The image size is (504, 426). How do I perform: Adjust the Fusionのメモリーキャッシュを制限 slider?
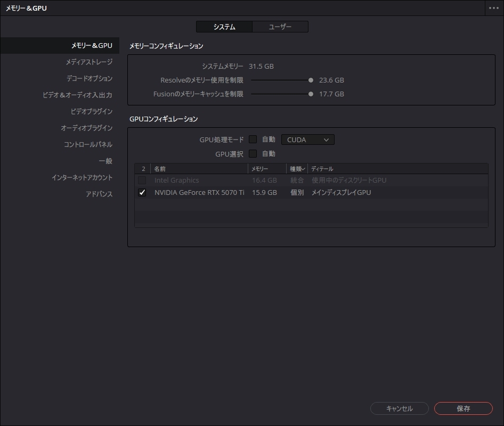tap(311, 94)
